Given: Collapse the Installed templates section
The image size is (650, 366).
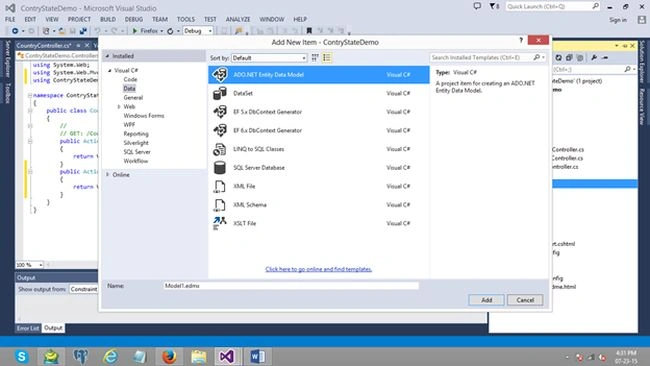Looking at the screenshot, I should [x=107, y=56].
